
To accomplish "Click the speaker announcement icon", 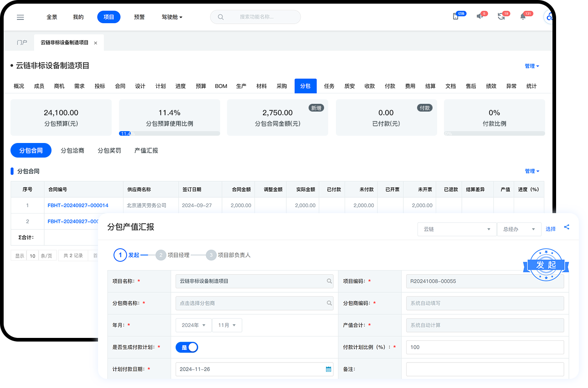I will point(480,17).
